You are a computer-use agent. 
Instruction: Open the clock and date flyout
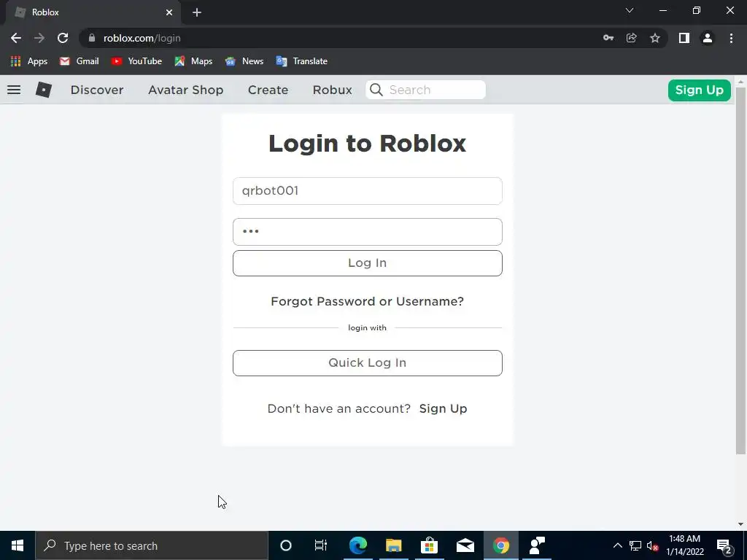pyautogui.click(x=684, y=545)
